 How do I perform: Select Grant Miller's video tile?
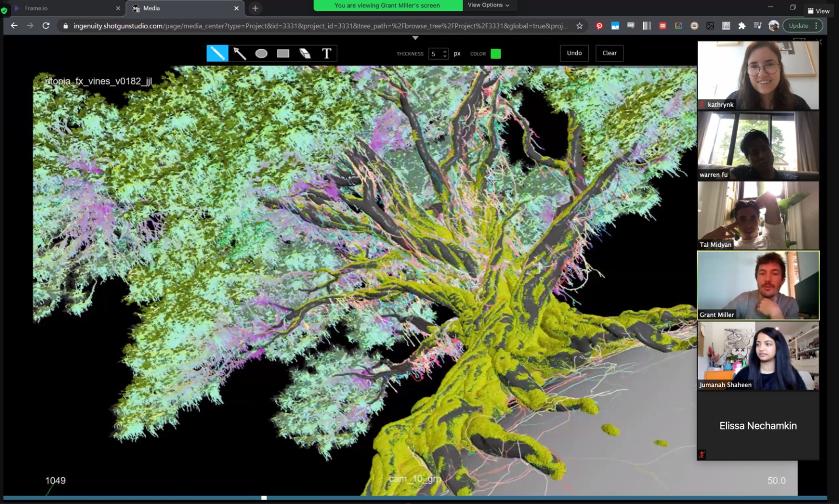pyautogui.click(x=758, y=285)
